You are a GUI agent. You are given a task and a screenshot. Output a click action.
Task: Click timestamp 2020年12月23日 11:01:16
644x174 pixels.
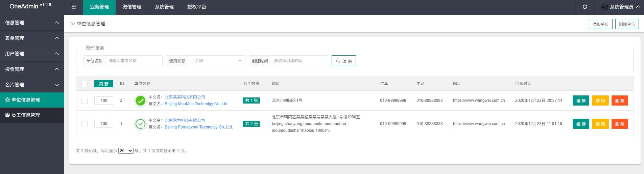tap(539, 124)
